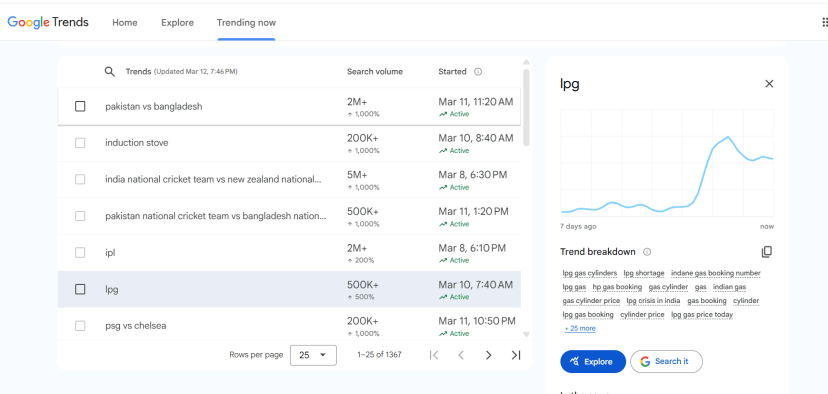The height and width of the screenshot is (394, 828).
Task: Click the Google Trends logo
Action: 48,23
